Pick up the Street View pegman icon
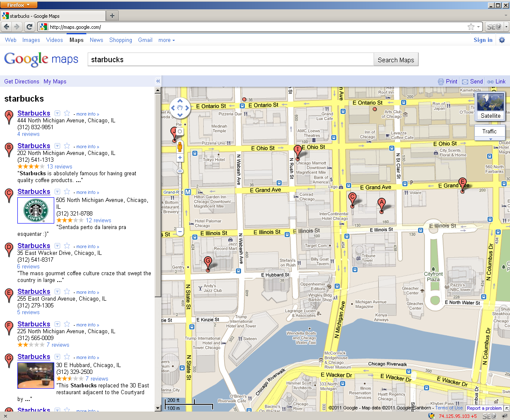The height and width of the screenshot is (420, 510). tap(180, 147)
